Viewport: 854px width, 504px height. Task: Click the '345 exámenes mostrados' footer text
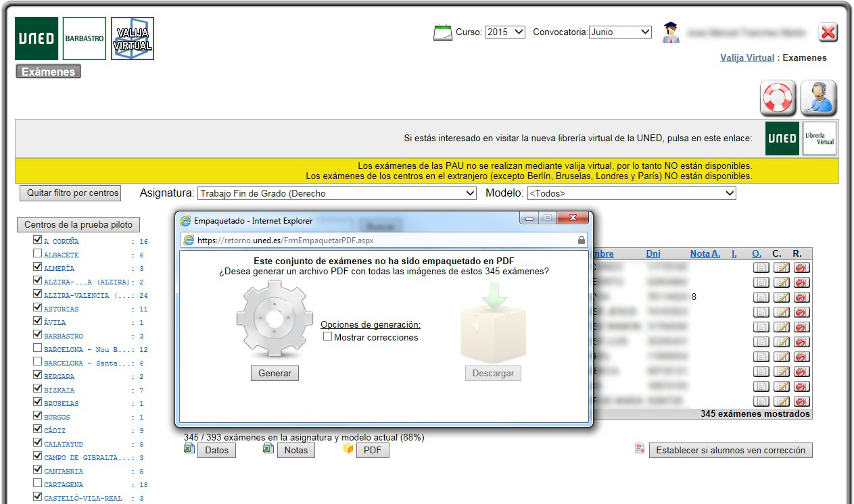[x=755, y=414]
